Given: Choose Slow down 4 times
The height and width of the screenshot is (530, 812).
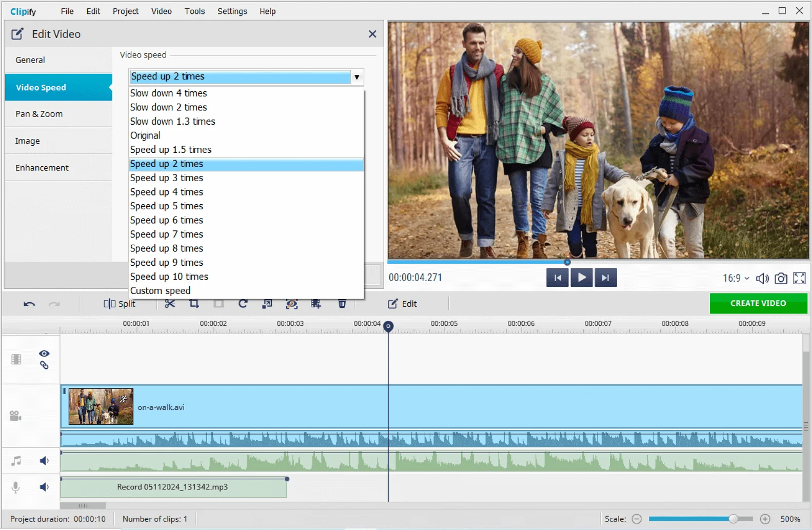Looking at the screenshot, I should [x=246, y=93].
